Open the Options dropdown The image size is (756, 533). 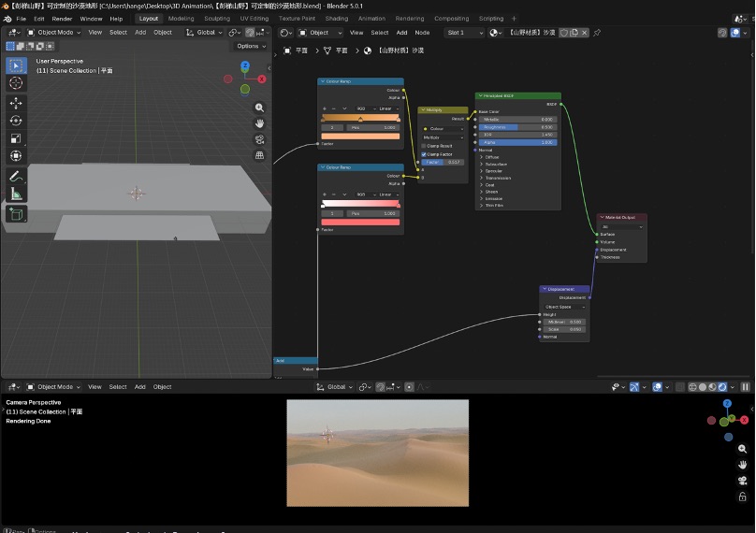coord(251,46)
